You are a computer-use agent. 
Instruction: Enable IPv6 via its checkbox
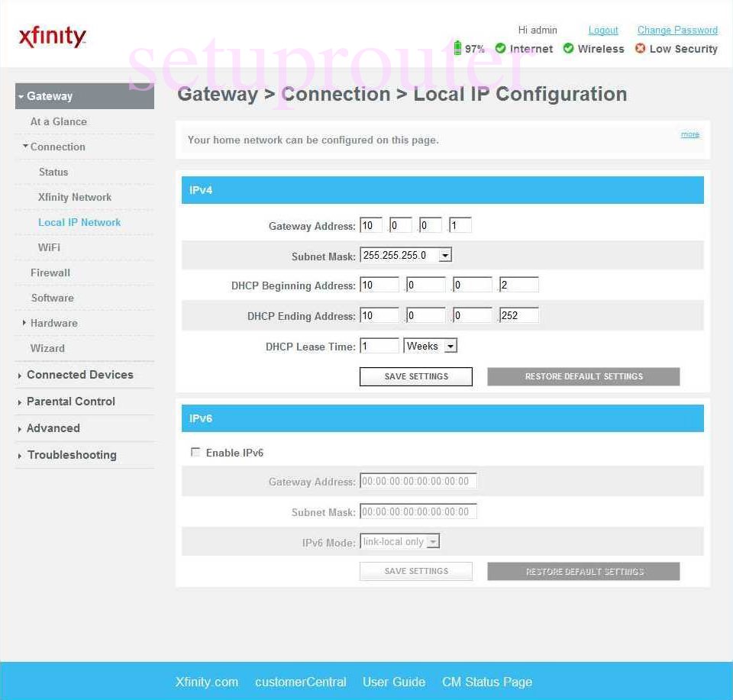click(x=195, y=452)
